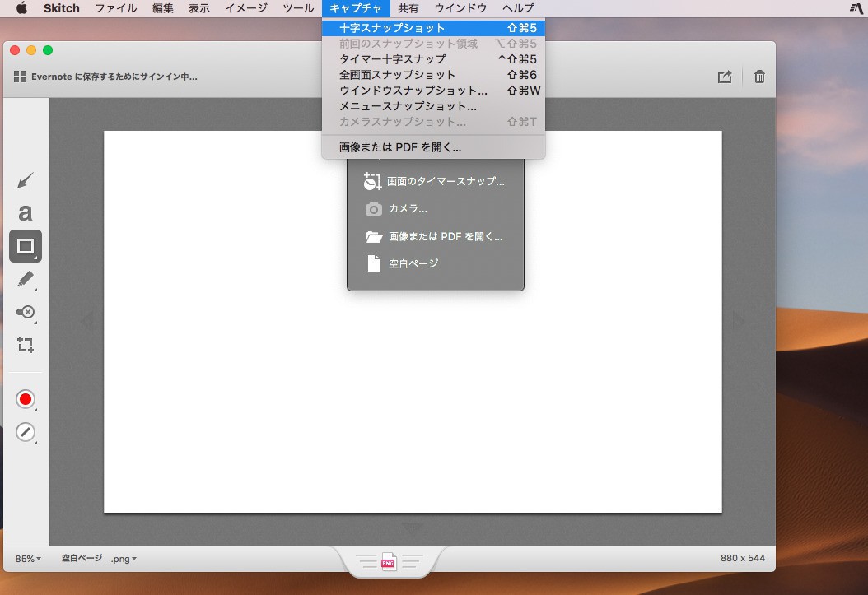Screen dimensions: 868x595
Task: Click カメラ... option in popup
Action: 408,209
